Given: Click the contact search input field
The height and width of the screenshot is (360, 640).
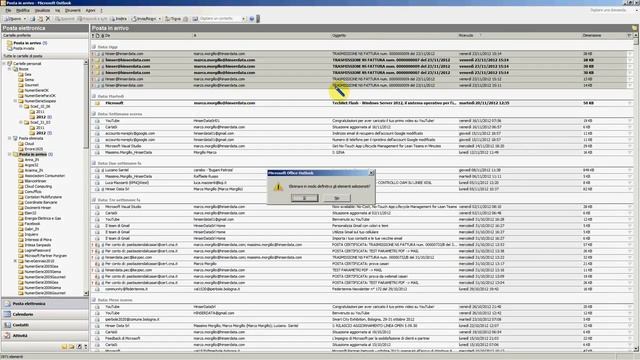Looking at the screenshot, I should 220,19.
